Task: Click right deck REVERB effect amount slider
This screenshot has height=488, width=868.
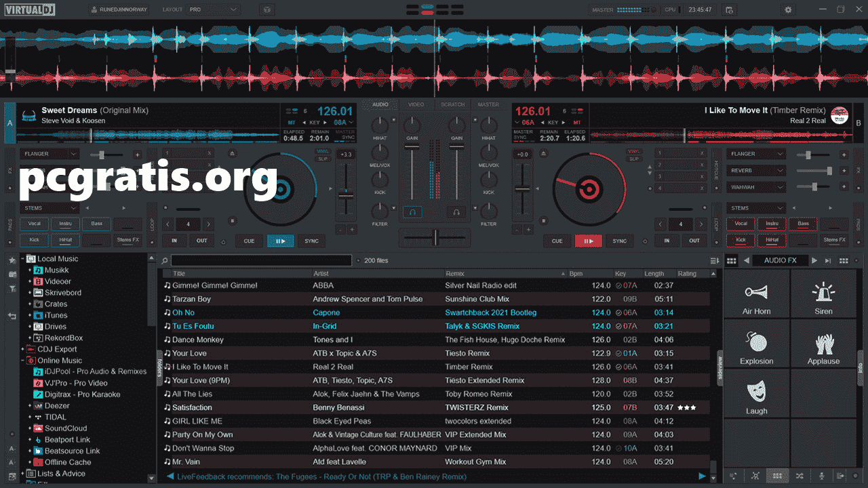Action: 813,171
